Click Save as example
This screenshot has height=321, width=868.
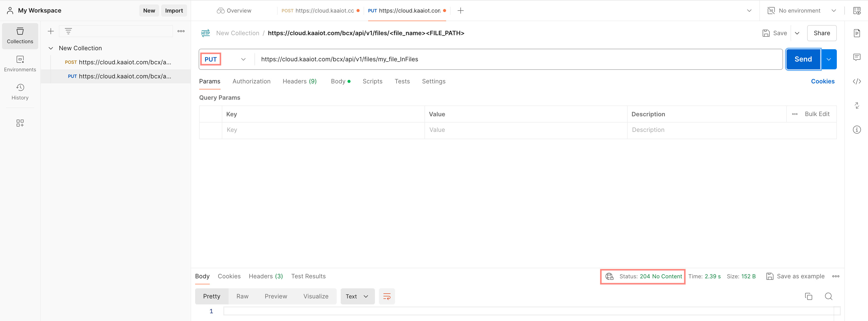(795, 276)
